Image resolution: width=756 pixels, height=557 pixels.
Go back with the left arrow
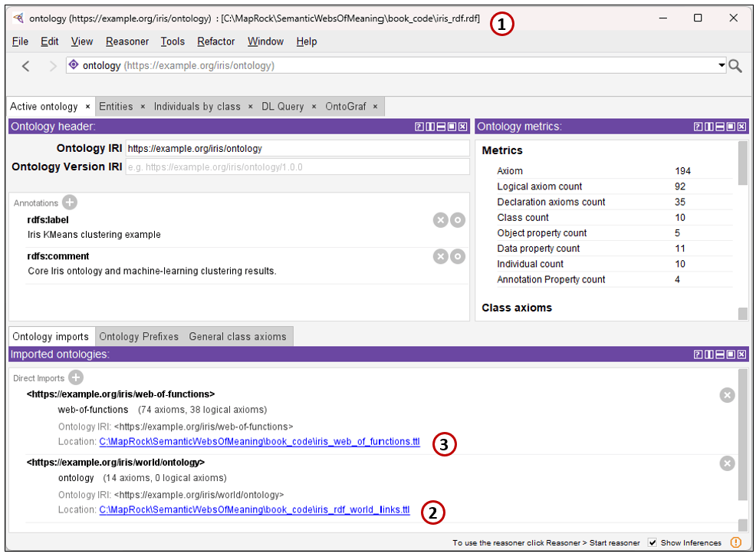(26, 66)
